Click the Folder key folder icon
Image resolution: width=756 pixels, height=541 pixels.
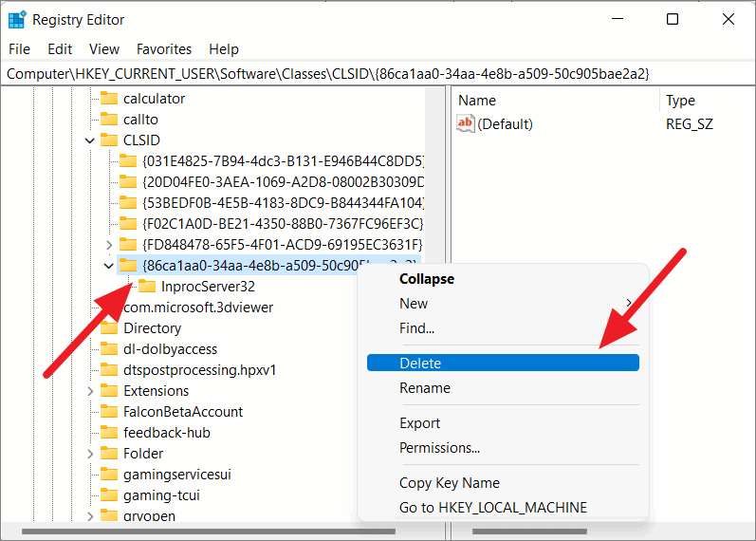(x=109, y=454)
